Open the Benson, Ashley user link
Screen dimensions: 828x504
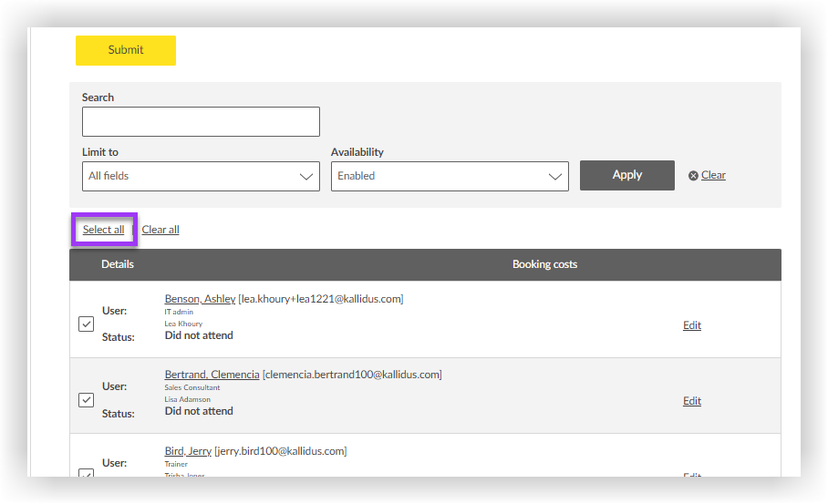[200, 299]
